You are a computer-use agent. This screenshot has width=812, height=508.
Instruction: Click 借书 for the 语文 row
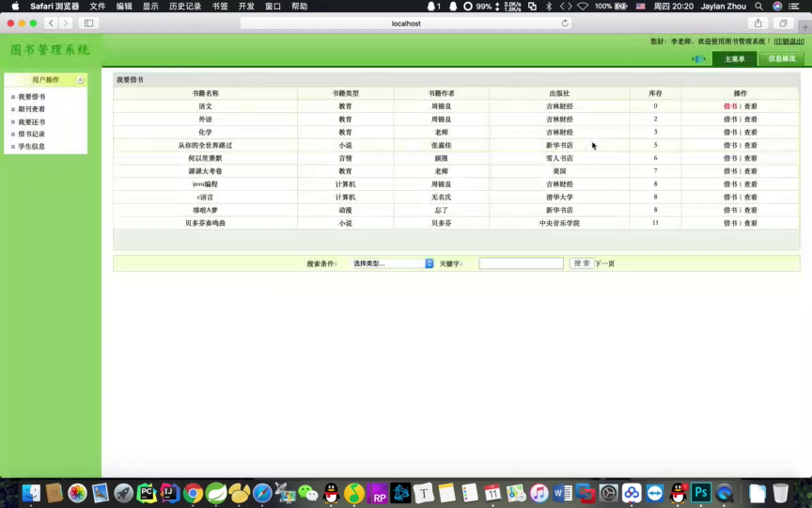tap(730, 106)
